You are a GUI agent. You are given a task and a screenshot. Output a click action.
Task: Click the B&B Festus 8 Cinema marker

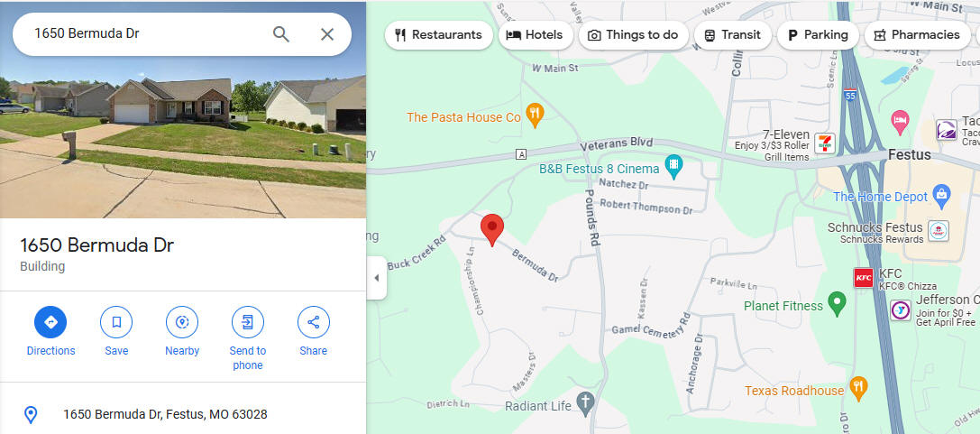pyautogui.click(x=673, y=167)
